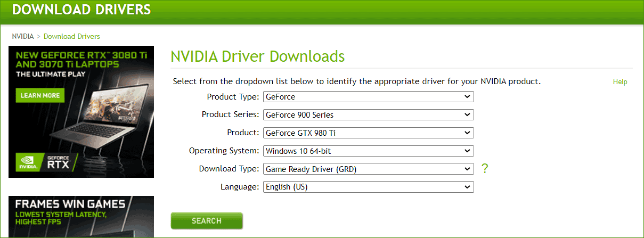The width and height of the screenshot is (644, 238).
Task: Open the Product Type dropdown
Action: (x=368, y=96)
